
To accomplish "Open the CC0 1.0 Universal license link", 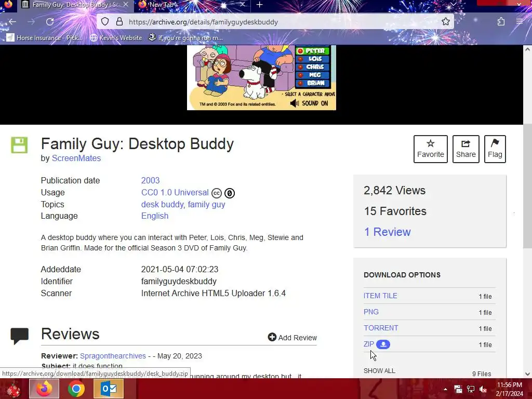I will 175,192.
